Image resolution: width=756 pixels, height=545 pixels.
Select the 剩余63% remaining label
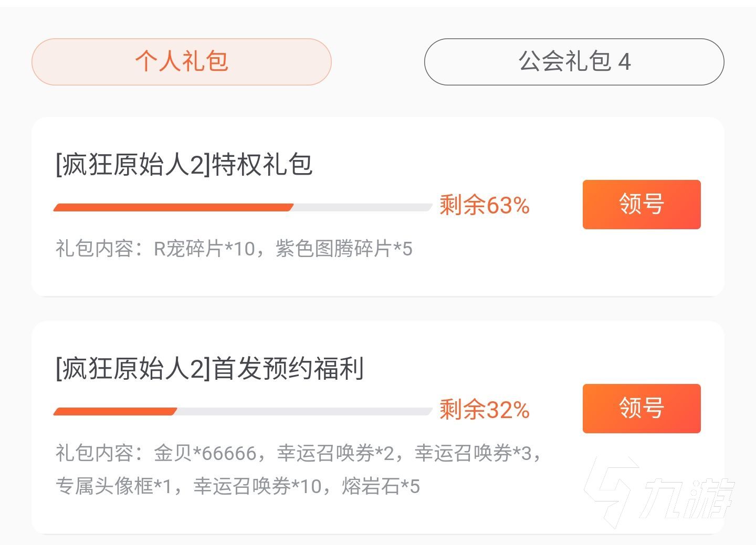tap(484, 205)
